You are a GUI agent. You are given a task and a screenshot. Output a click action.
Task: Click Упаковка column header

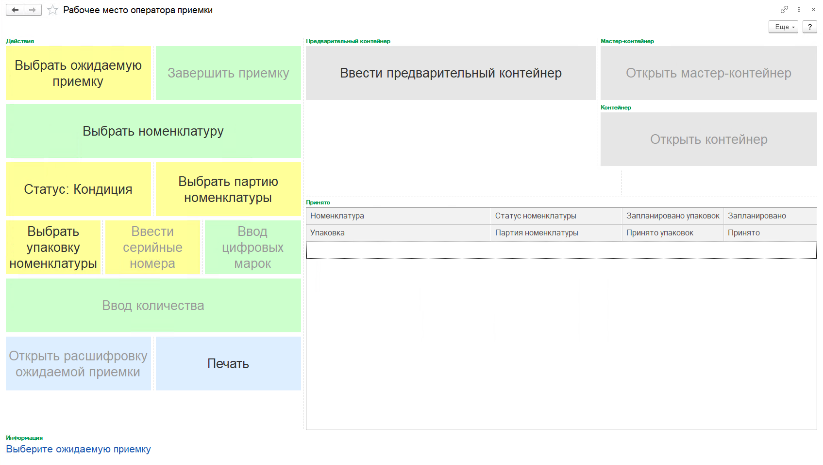coord(398,233)
